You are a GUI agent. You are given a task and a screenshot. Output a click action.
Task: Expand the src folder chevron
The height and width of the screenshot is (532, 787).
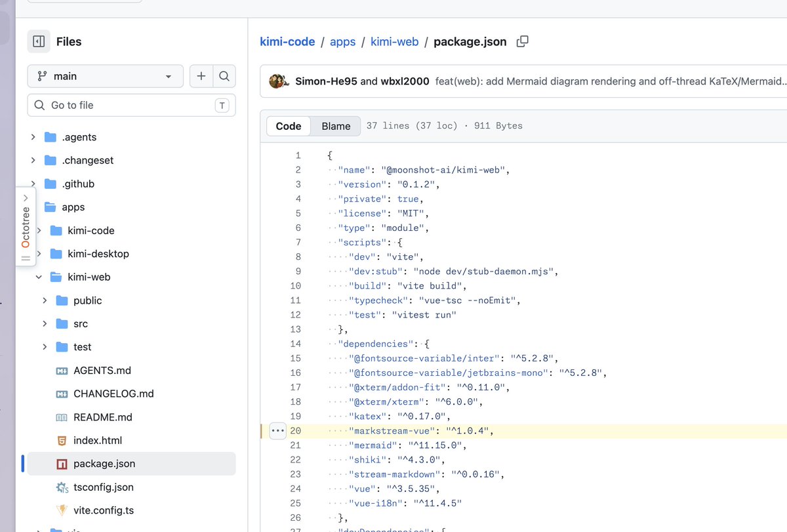pos(45,323)
